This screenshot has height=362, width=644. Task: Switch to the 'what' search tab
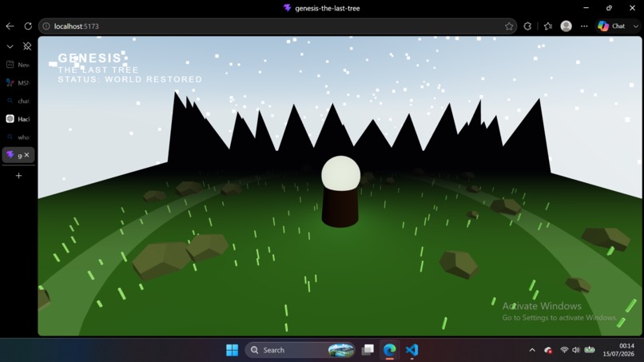18,137
